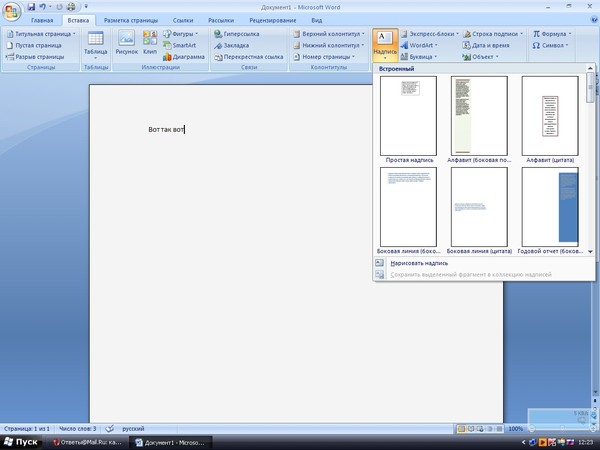Image resolution: width=600 pixels, height=450 pixels.
Task: Insert a Формула equation
Action: (552, 34)
